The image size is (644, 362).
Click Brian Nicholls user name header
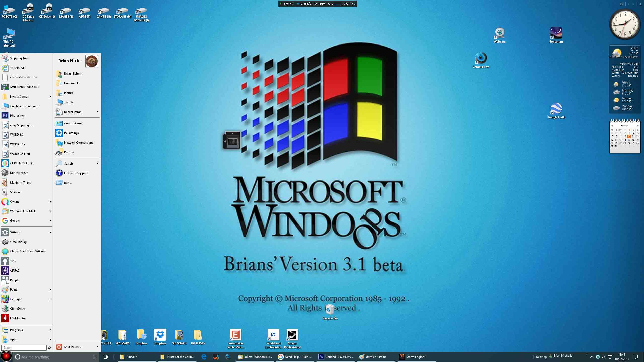coord(70,61)
